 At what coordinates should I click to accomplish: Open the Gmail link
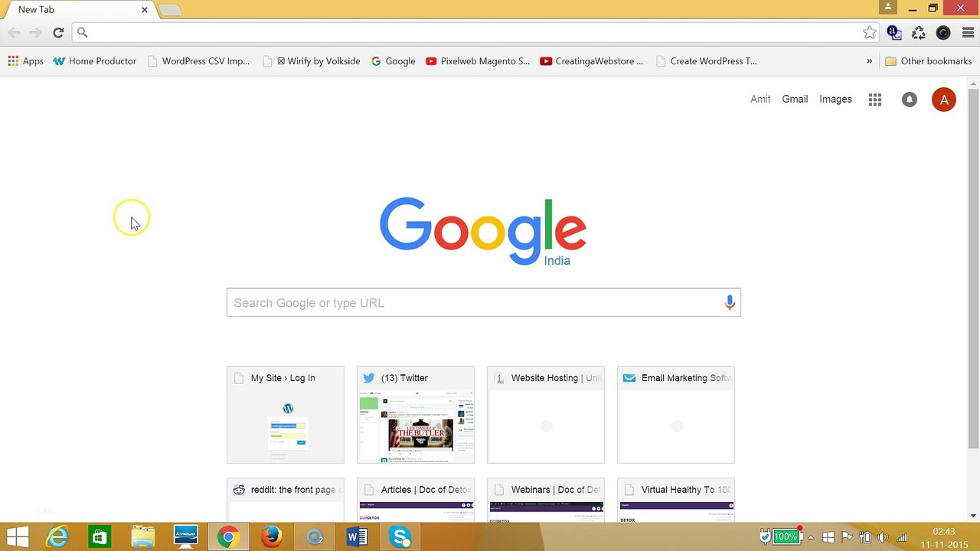pyautogui.click(x=795, y=99)
